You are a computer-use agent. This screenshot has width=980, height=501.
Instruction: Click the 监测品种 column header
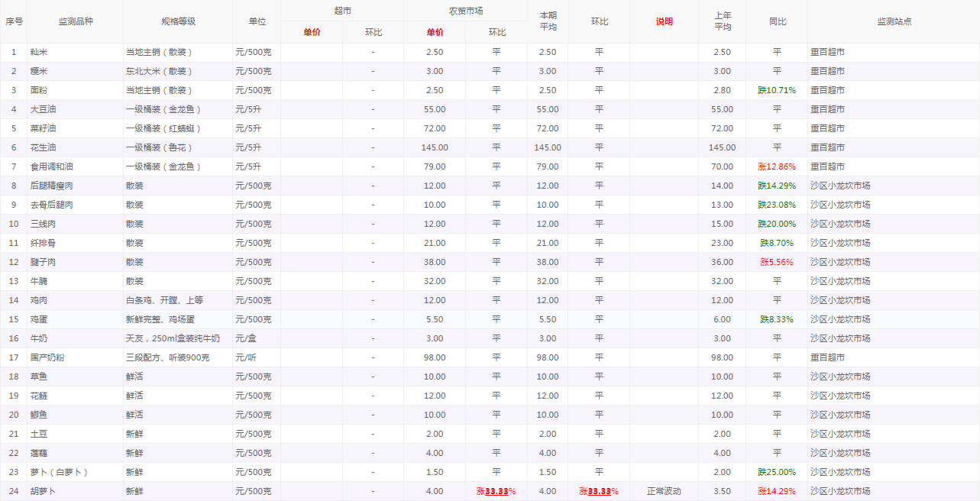(74, 21)
